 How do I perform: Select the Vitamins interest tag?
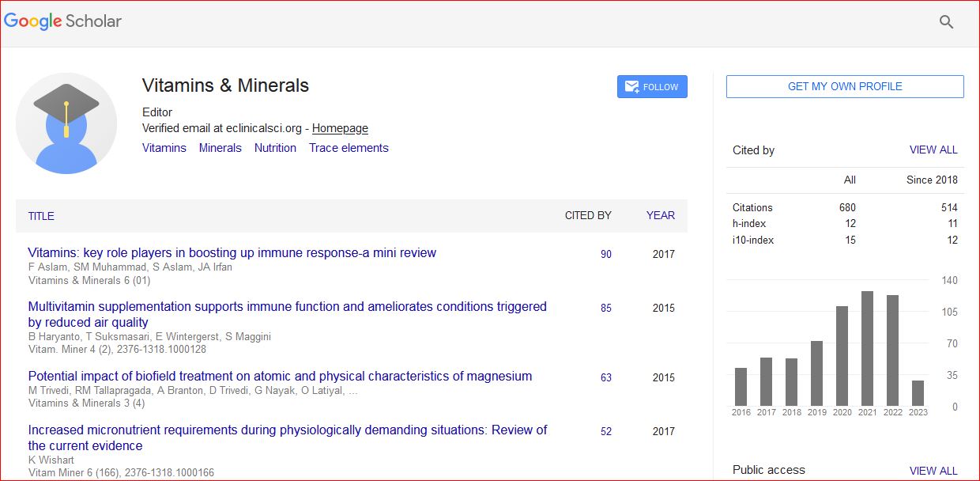[164, 148]
